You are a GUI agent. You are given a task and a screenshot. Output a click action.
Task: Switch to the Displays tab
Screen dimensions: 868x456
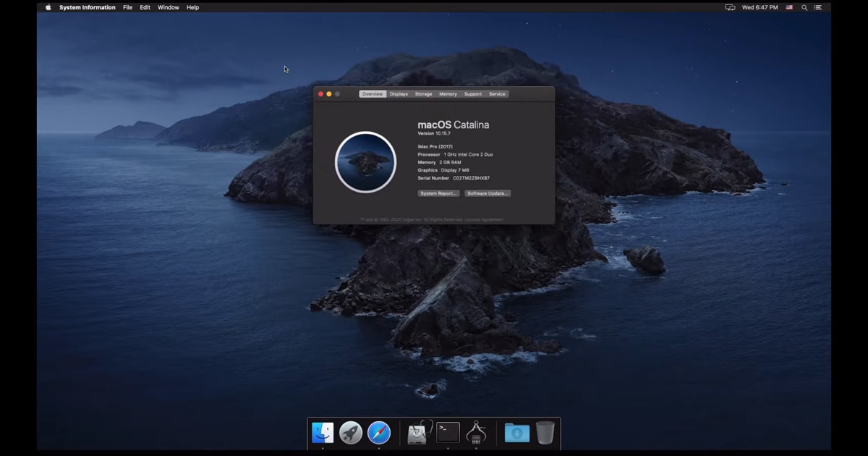tap(399, 94)
